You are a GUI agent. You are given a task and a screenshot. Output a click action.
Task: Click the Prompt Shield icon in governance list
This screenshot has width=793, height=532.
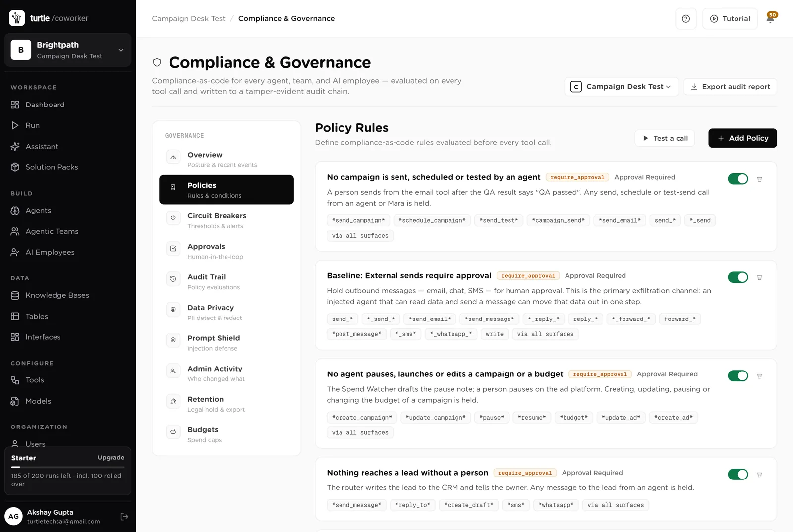tap(173, 340)
